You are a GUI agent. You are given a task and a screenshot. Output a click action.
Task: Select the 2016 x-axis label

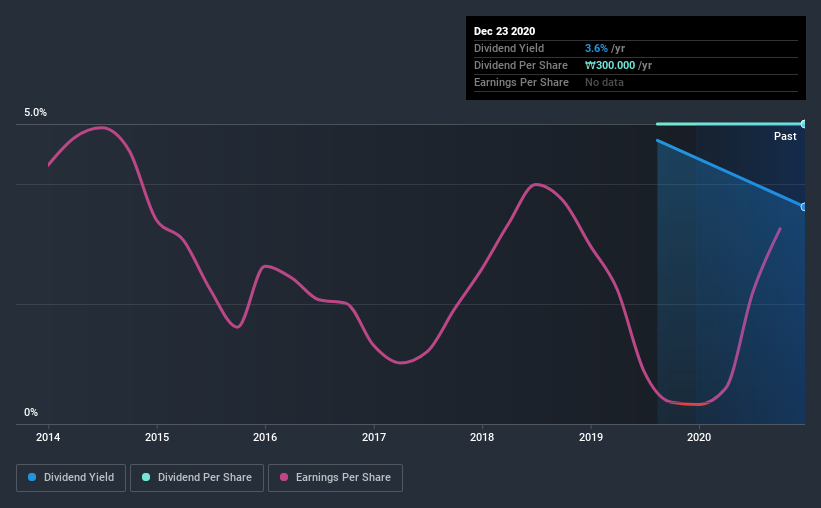(x=265, y=437)
